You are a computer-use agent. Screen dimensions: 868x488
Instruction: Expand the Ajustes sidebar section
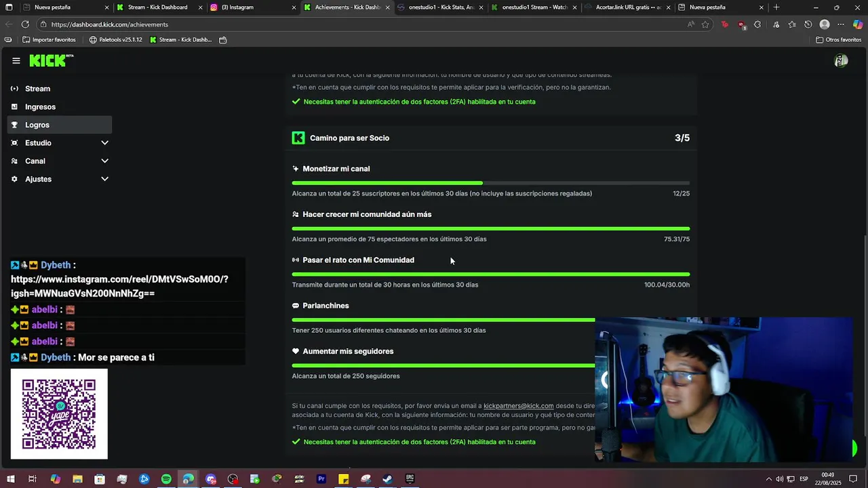(x=104, y=179)
